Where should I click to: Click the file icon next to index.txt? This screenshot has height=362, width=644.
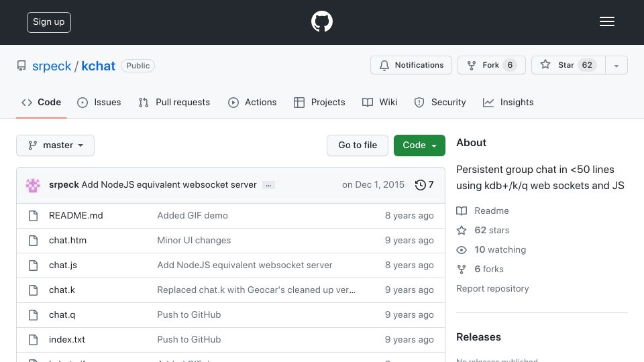point(34,340)
